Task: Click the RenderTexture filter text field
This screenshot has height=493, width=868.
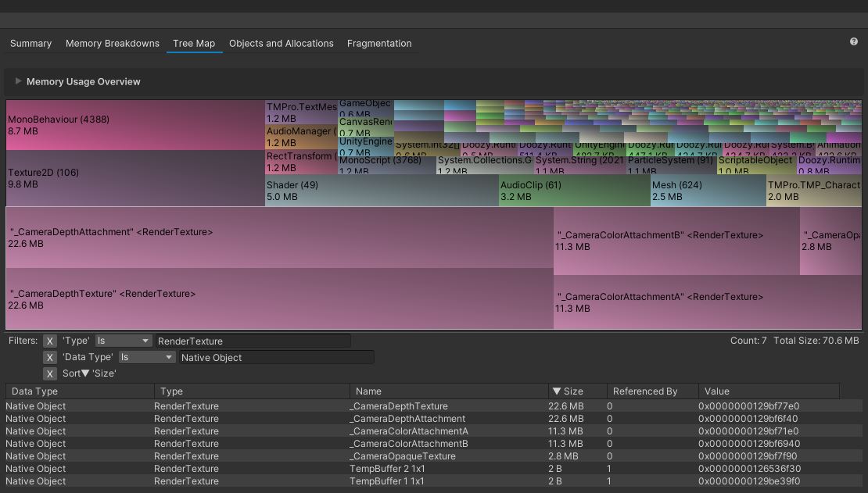Action: pos(253,341)
